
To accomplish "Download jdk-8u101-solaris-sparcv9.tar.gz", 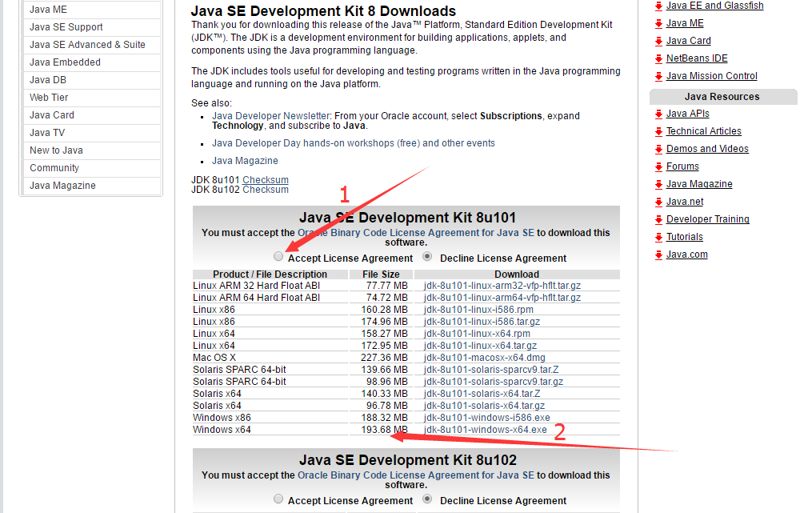I will (494, 382).
